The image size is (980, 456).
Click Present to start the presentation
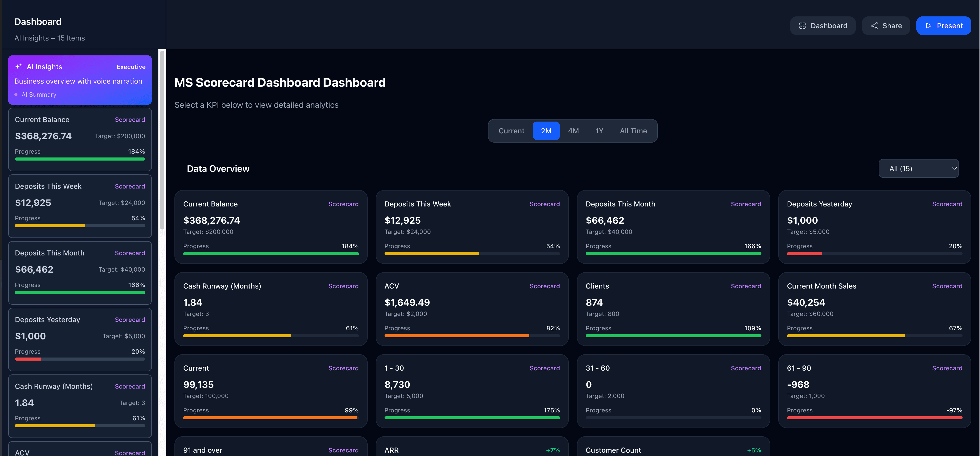944,25
